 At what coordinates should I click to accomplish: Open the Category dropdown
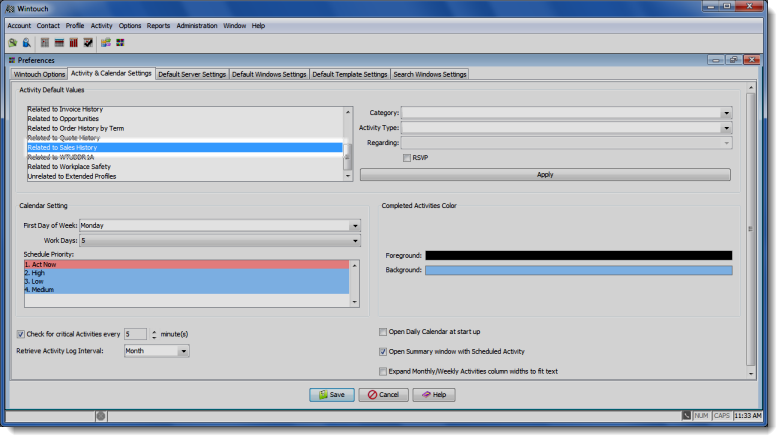727,113
